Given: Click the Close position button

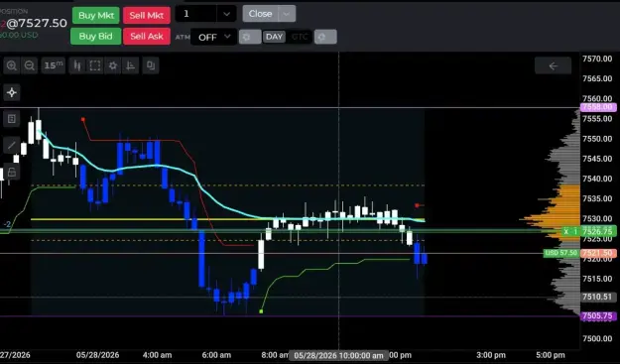Looking at the screenshot, I should coord(261,14).
